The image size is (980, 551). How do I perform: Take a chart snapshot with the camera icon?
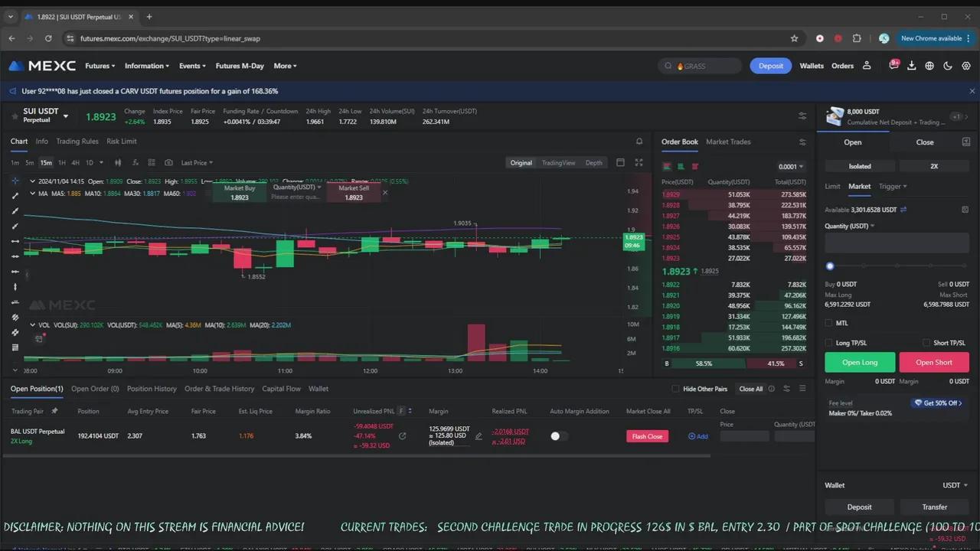click(x=168, y=162)
